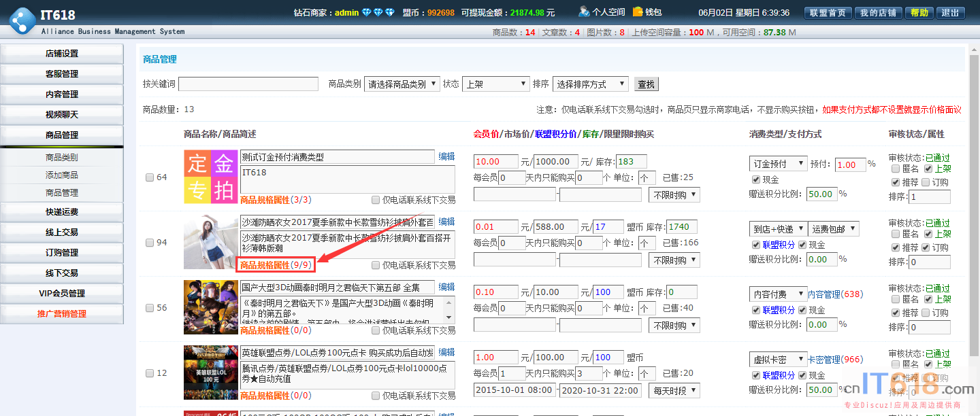Open product category dropdown filter
The height and width of the screenshot is (416, 980).
(x=402, y=84)
